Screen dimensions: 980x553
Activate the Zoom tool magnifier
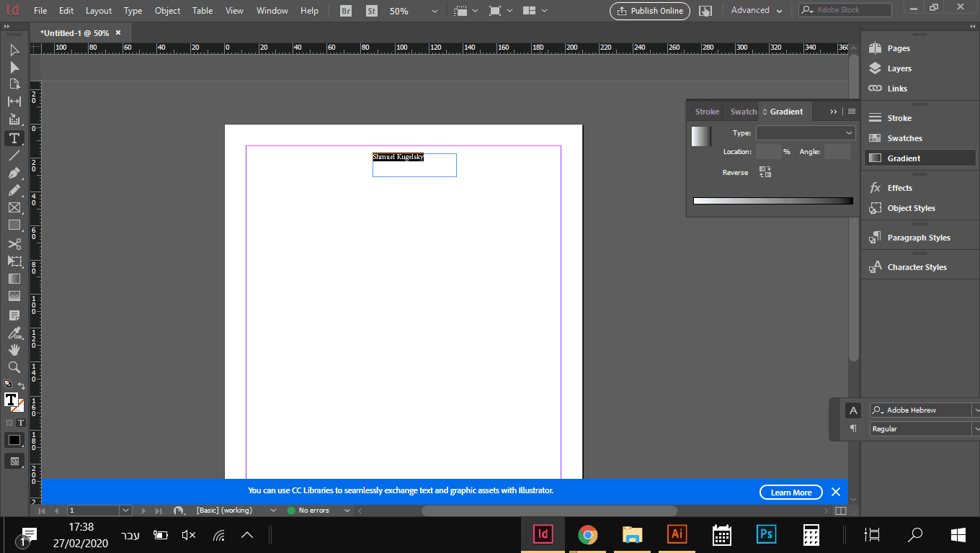point(14,367)
